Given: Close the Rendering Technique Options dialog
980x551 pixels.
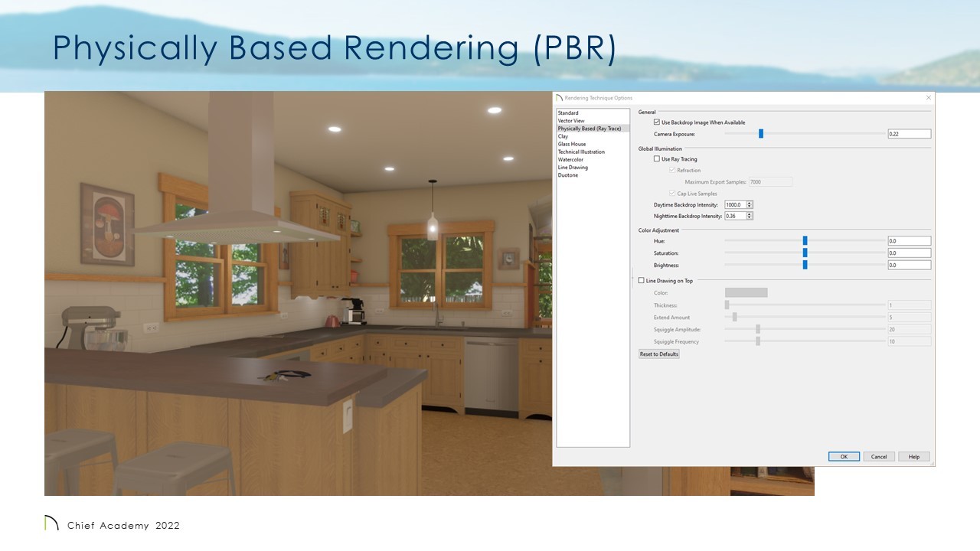Looking at the screenshot, I should (929, 98).
